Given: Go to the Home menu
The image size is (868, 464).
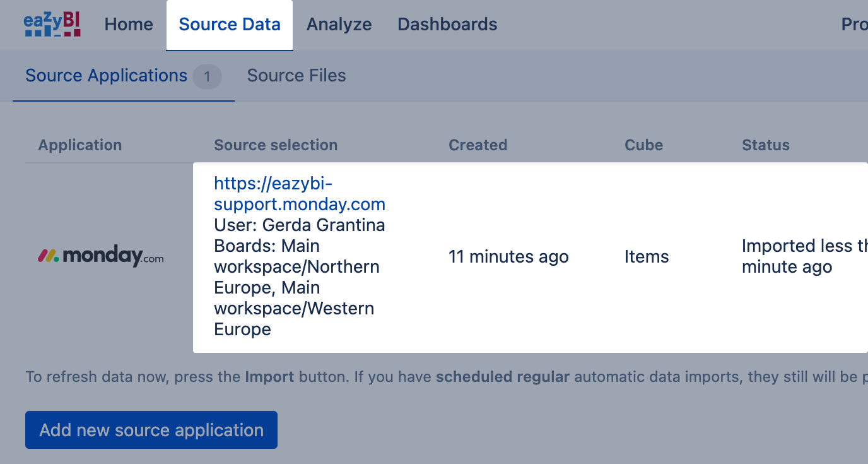Looking at the screenshot, I should pyautogui.click(x=129, y=25).
